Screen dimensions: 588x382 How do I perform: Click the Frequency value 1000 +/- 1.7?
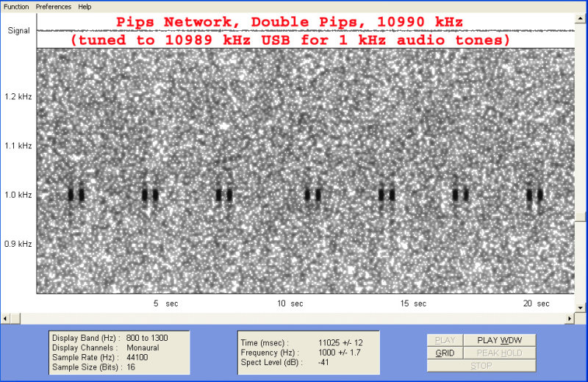340,353
